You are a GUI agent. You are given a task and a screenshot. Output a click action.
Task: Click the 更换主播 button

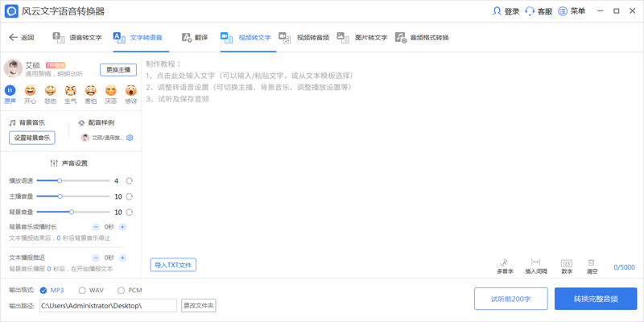point(118,70)
